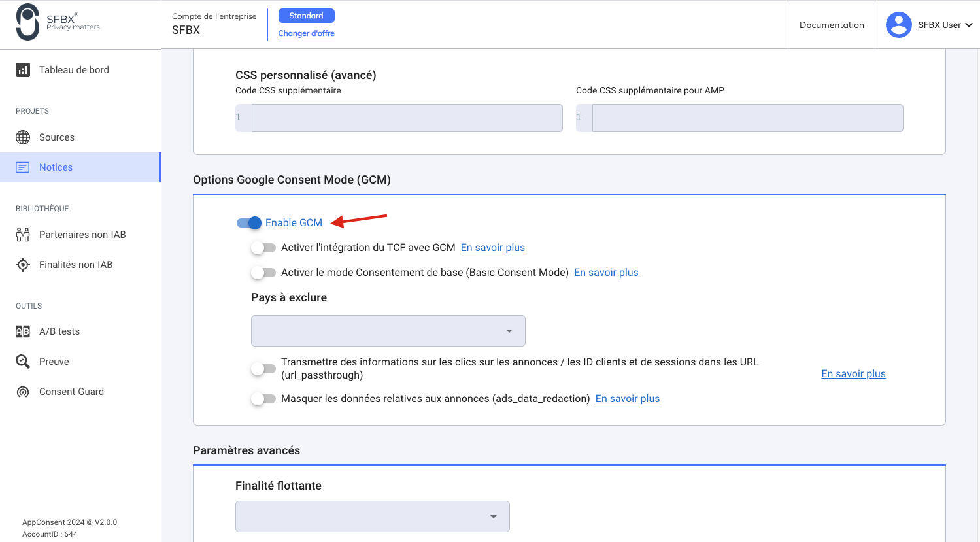The height and width of the screenshot is (542, 980).
Task: Open the Pays à exclure dropdown
Action: pyautogui.click(x=388, y=331)
